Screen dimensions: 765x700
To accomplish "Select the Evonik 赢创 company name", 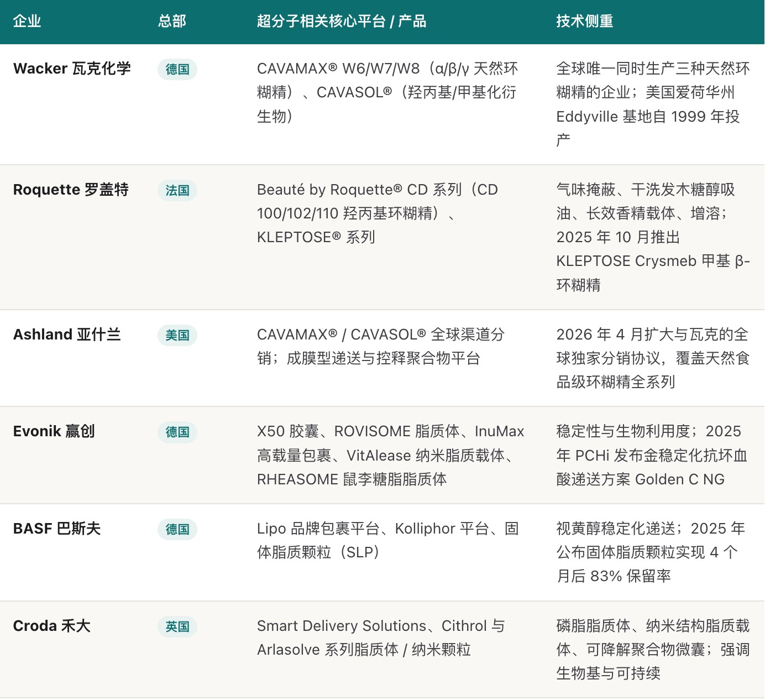I will (54, 431).
